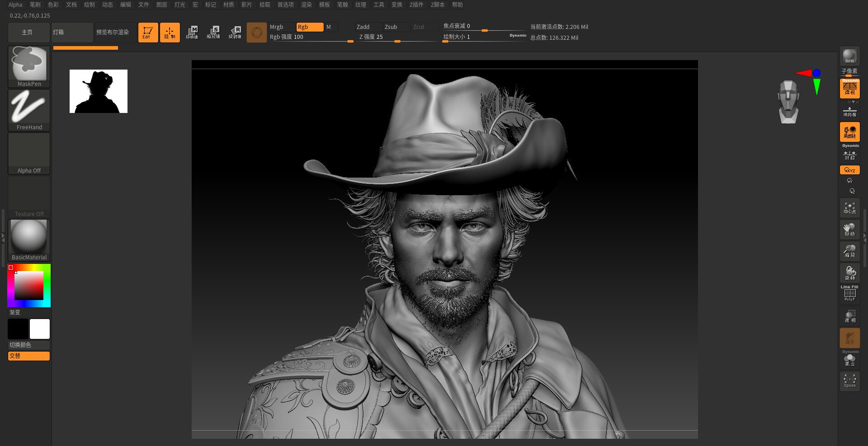Open the FreeHand stroke selector
This screenshot has height=446, width=868.
[29, 110]
